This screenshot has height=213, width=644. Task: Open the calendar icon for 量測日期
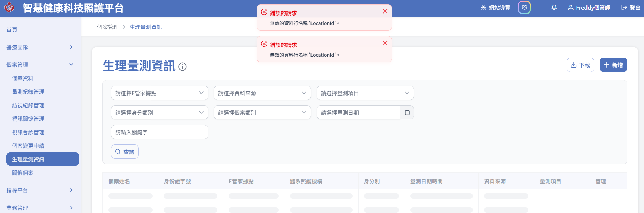point(407,112)
